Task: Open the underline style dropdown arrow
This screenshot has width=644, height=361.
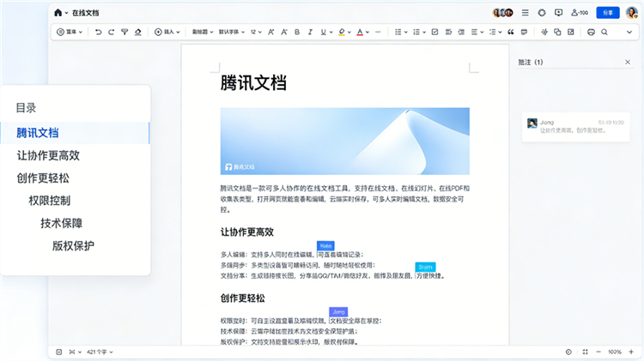Action: pyautogui.click(x=331, y=32)
